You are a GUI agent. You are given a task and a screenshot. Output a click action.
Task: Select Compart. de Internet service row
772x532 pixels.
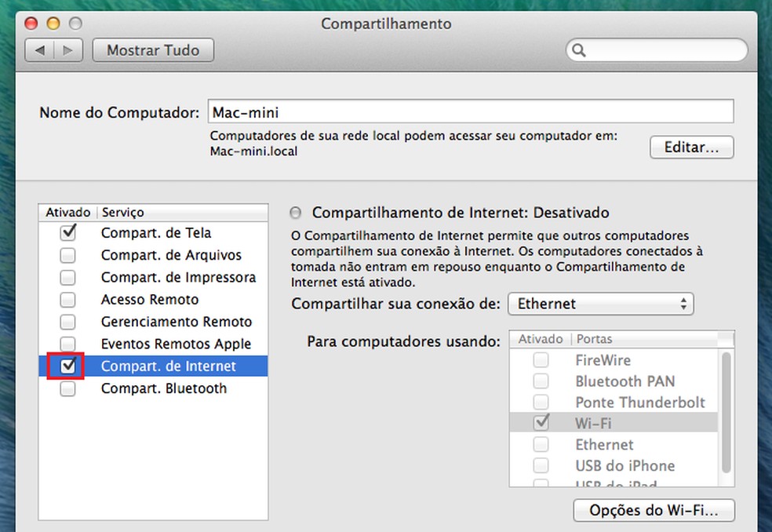(153, 366)
